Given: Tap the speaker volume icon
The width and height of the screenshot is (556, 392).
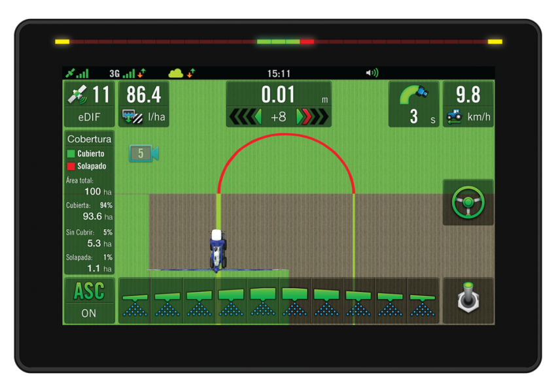Looking at the screenshot, I should pos(372,73).
